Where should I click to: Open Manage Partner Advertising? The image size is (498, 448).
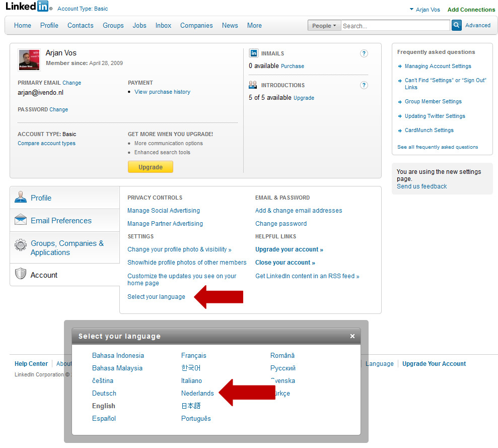[165, 224]
